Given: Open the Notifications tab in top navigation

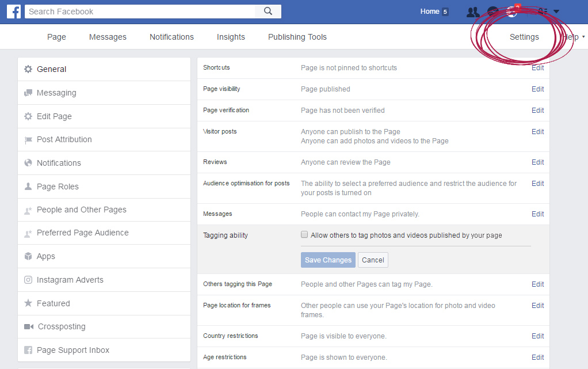Looking at the screenshot, I should point(172,37).
